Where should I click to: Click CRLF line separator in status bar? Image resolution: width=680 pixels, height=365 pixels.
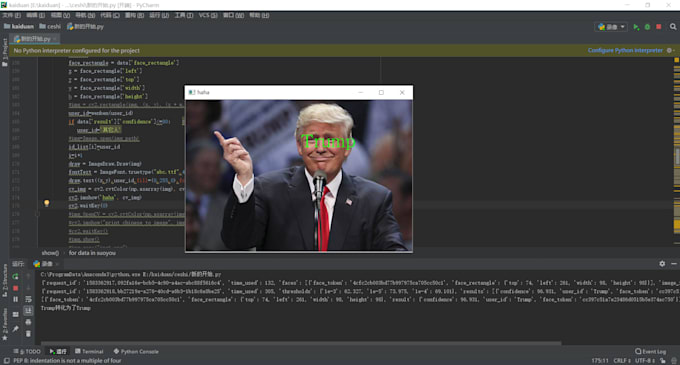pos(622,361)
